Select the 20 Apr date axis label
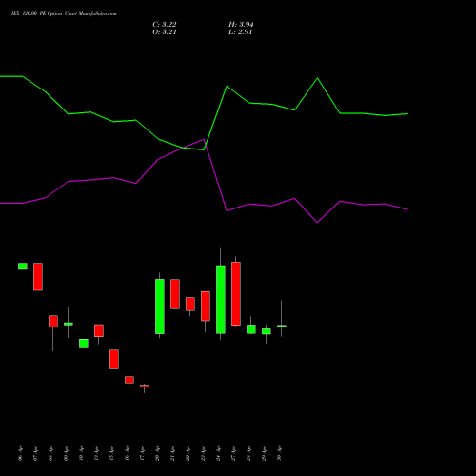The width and height of the screenshot is (476, 476). point(158,453)
